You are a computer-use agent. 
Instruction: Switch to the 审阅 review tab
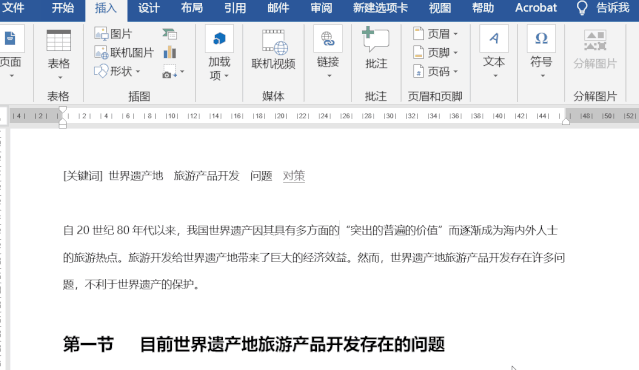pos(322,8)
